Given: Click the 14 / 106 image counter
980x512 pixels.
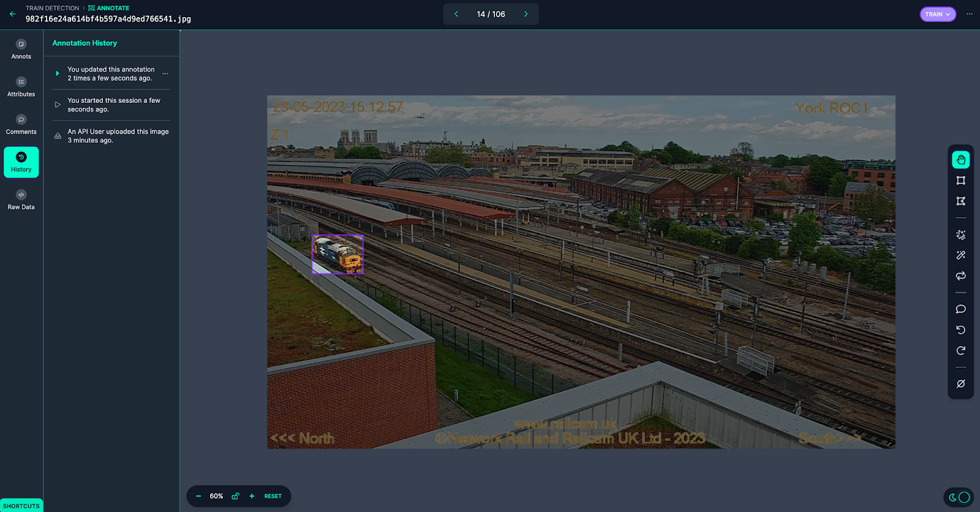Looking at the screenshot, I should point(491,14).
